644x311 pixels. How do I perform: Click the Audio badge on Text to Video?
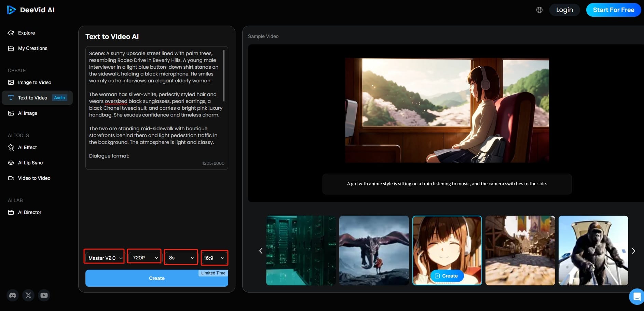(x=59, y=98)
